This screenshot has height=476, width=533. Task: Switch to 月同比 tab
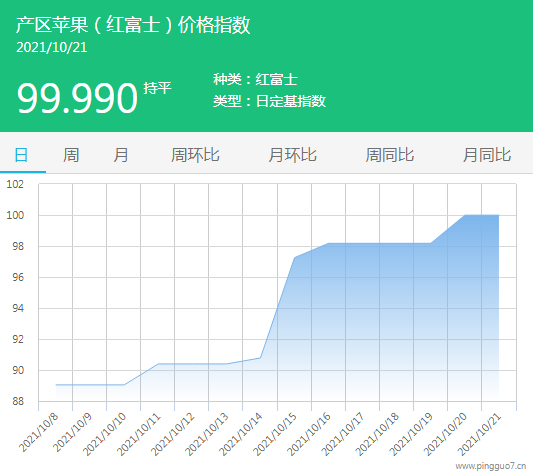tap(487, 155)
